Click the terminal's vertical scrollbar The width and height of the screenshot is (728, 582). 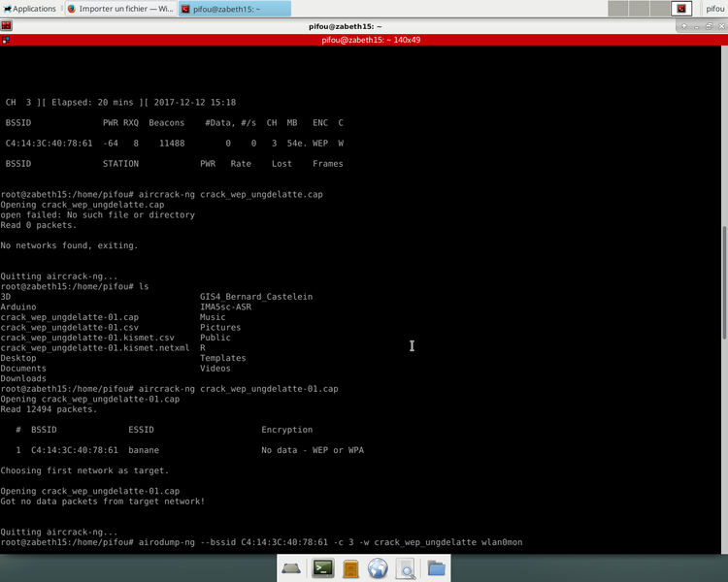coord(724,291)
